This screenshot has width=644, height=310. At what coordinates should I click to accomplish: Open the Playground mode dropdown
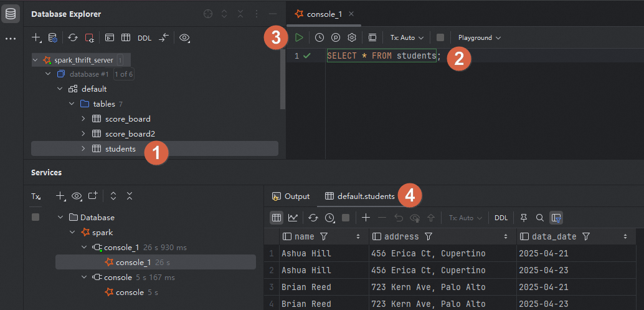480,37
